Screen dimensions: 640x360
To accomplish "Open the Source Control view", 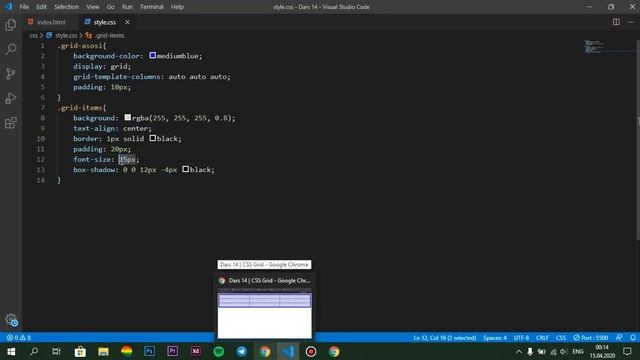I will (11, 73).
